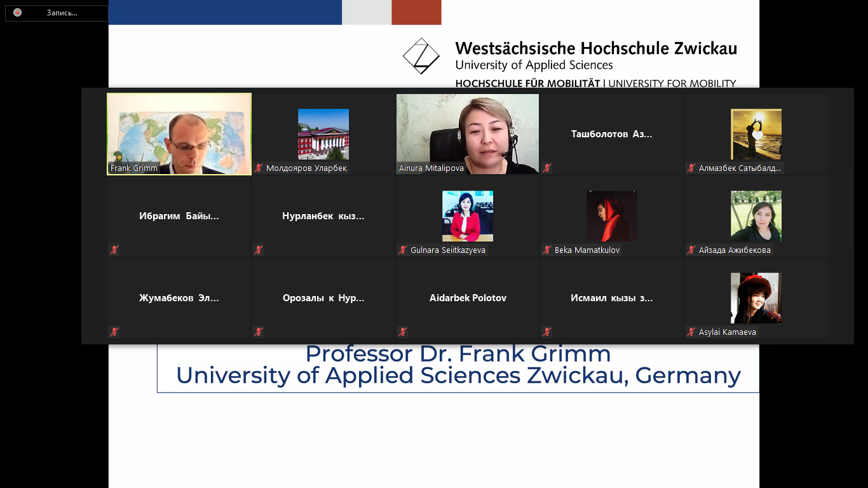
Task: Click muted mic icon for Молдояров Уларбек
Action: (259, 168)
